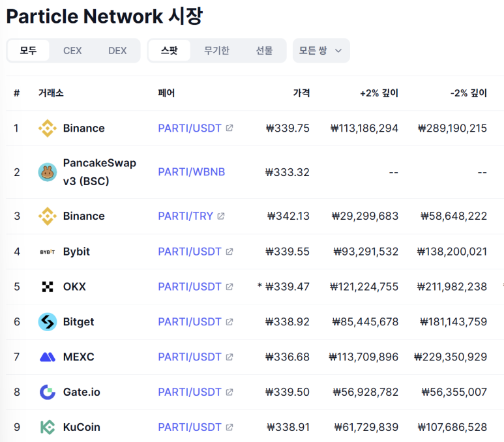Image resolution: width=504 pixels, height=442 pixels.
Task: Sort by the +2% 깊이 column header
Action: pyautogui.click(x=379, y=93)
